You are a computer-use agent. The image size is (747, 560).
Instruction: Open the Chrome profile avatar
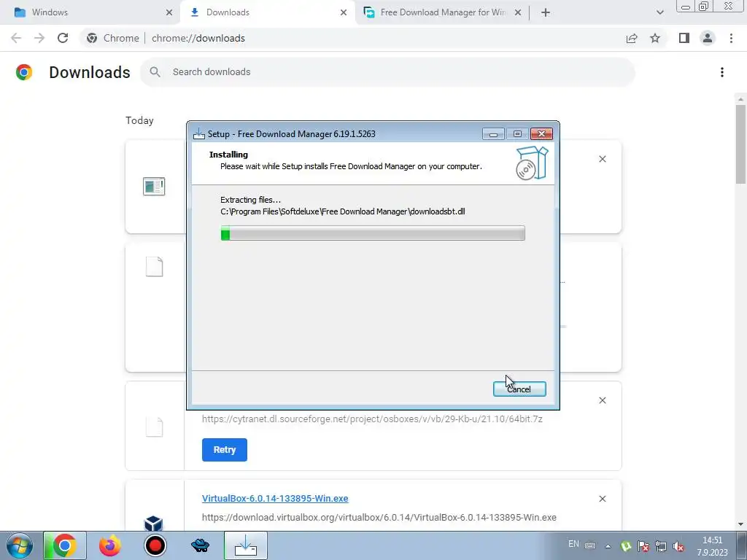click(708, 38)
